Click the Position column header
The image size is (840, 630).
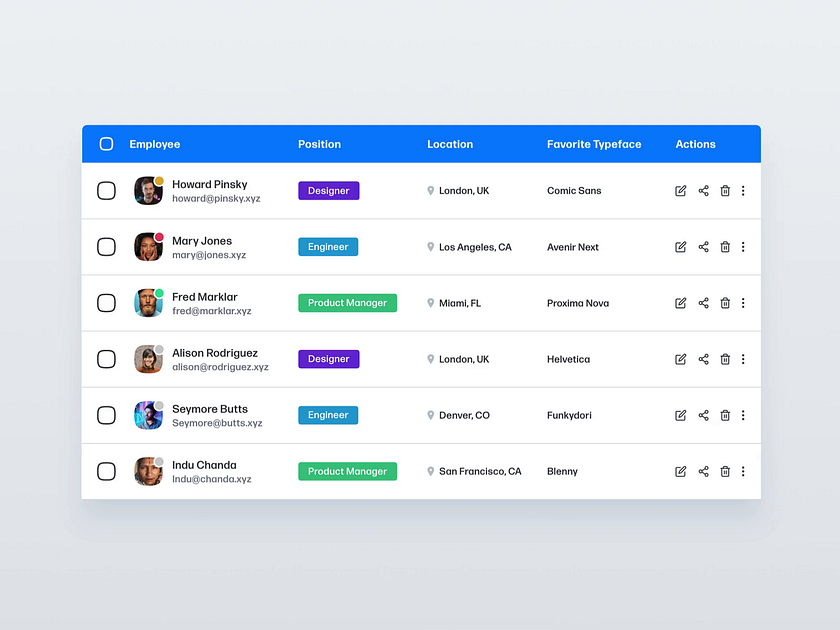[x=319, y=143]
